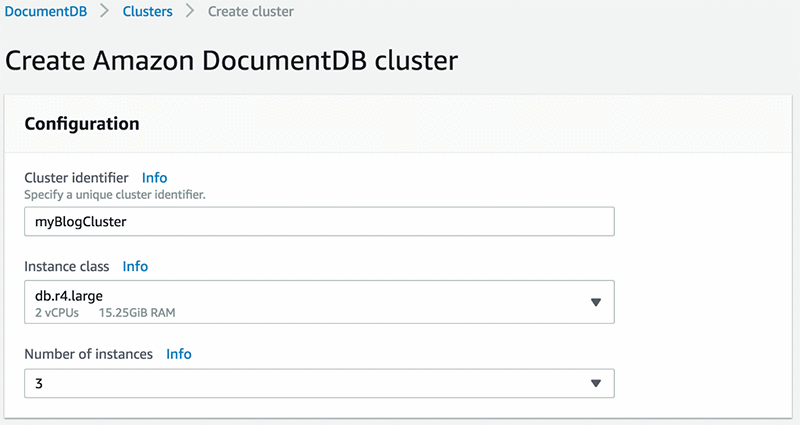This screenshot has width=800, height=425.
Task: Click the 'Create Amazon DocumentDB cluster' page heading
Action: [x=232, y=60]
